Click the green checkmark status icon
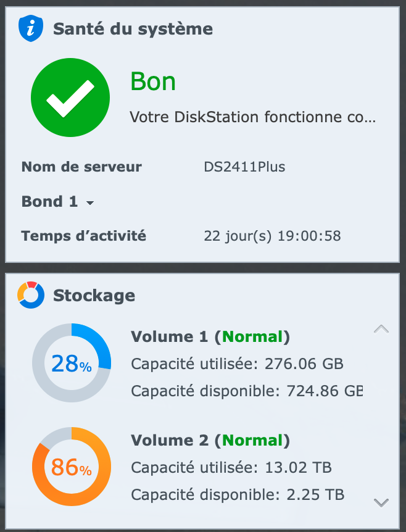Screen dimensions: 406x532 click(70, 98)
